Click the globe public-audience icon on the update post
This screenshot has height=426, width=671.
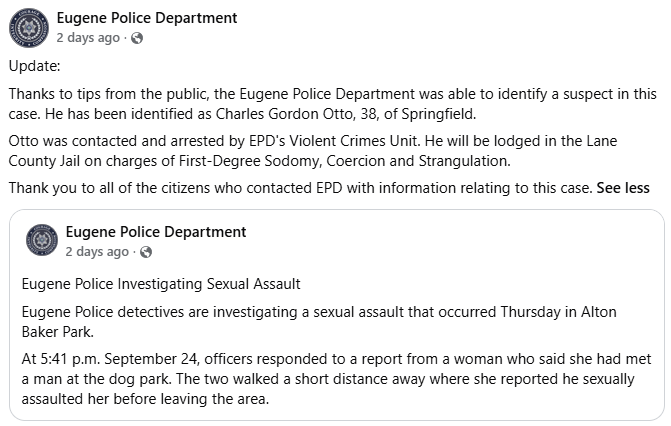tap(137, 38)
